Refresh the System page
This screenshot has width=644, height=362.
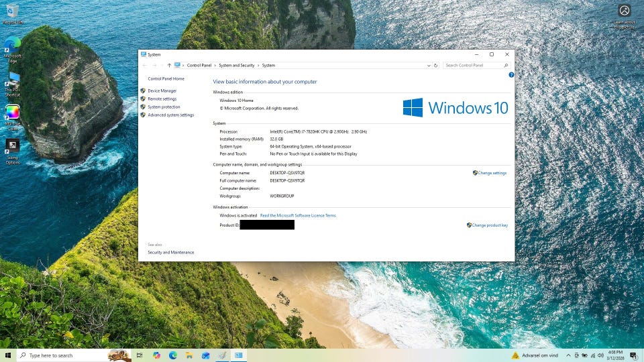[436, 65]
